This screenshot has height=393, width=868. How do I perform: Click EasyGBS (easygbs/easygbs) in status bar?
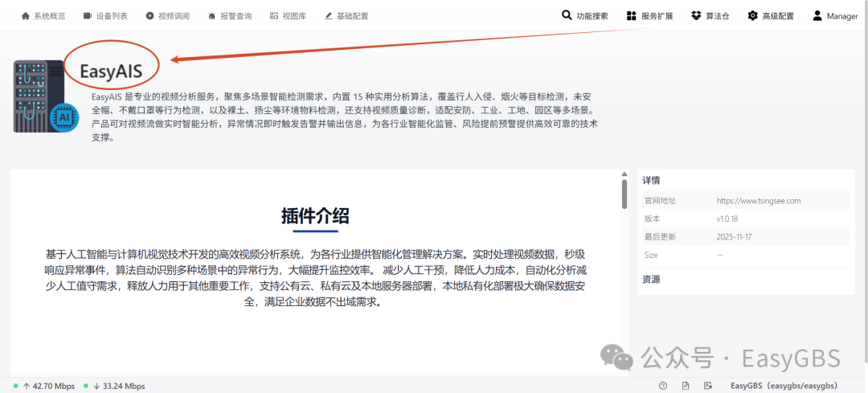(784, 386)
